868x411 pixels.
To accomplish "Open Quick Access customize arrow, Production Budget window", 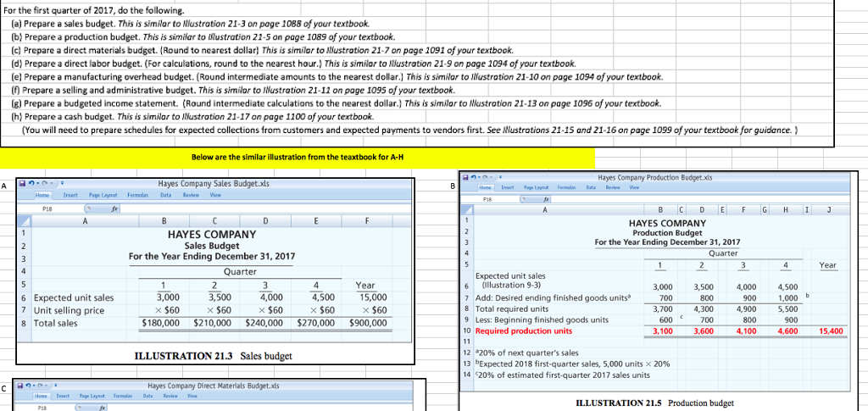I will [x=500, y=177].
